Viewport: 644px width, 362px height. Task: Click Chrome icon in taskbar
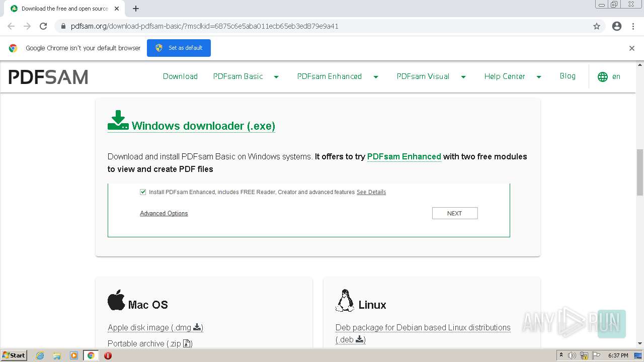[91, 355]
